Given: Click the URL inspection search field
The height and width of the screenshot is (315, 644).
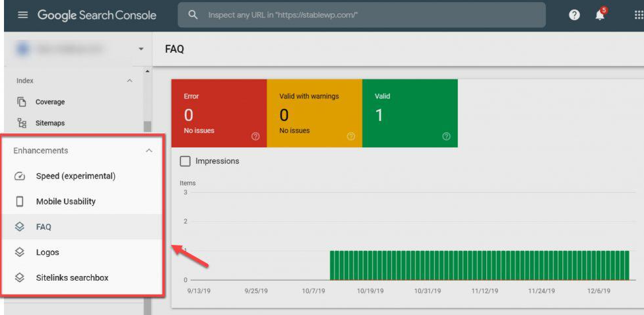Looking at the screenshot, I should [362, 15].
